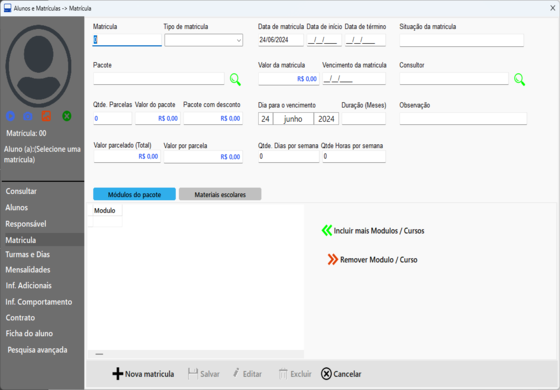Click the blue play icon under photo
This screenshot has width=560, height=390.
pyautogui.click(x=10, y=116)
